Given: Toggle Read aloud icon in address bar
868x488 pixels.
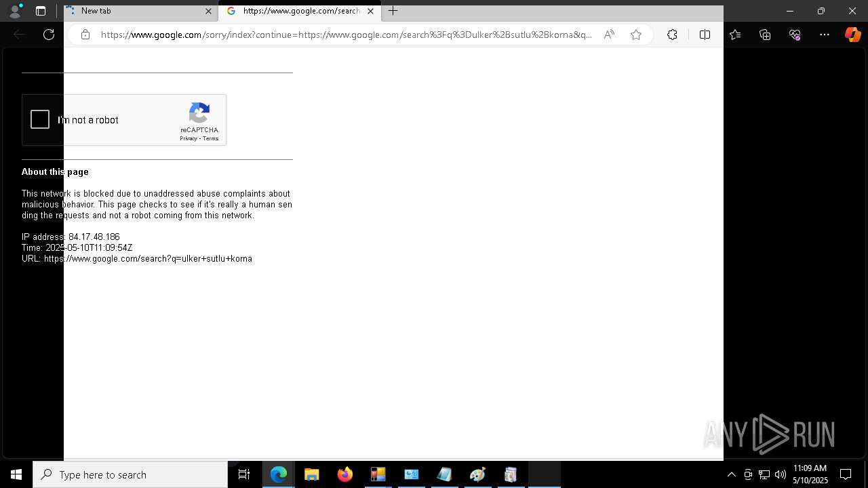Looking at the screenshot, I should point(609,35).
